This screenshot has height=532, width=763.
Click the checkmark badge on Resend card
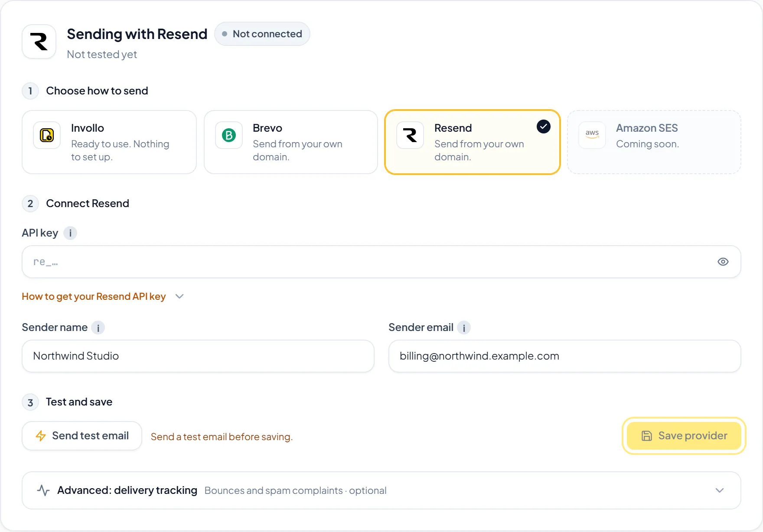(544, 127)
